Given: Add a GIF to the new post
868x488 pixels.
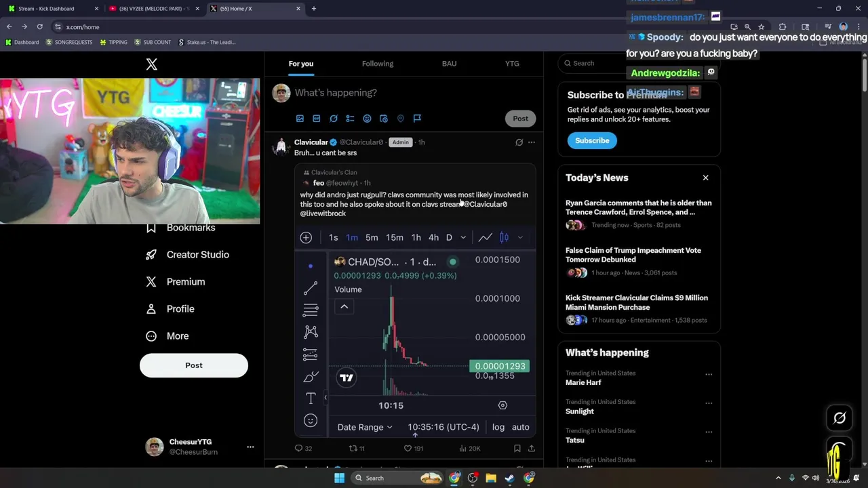Looking at the screenshot, I should [317, 119].
